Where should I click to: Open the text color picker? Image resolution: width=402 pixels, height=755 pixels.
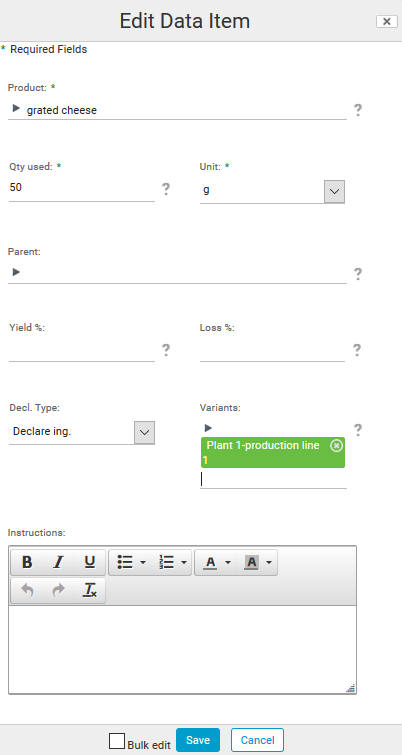click(216, 562)
